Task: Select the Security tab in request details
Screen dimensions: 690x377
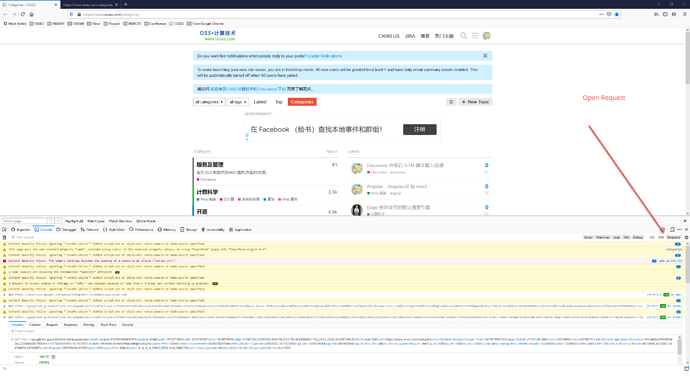Action: coord(128,325)
